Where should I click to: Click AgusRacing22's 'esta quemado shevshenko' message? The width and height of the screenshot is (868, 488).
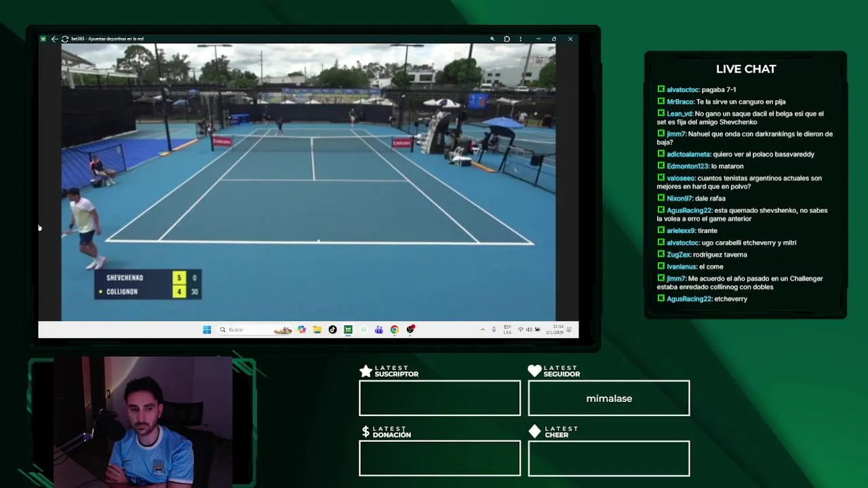tap(743, 215)
